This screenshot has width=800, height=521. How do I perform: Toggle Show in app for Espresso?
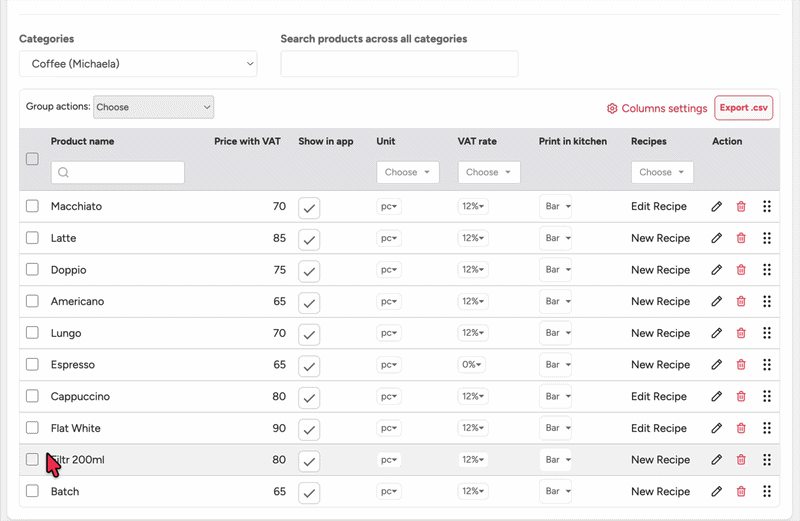pyautogui.click(x=310, y=366)
